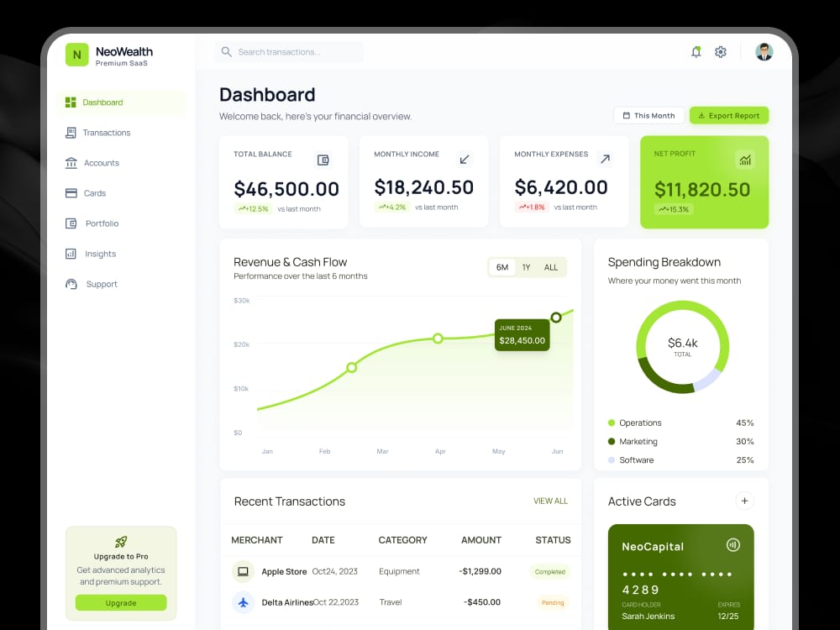The height and width of the screenshot is (630, 840).
Task: Click the Total Balance wallet icon
Action: [323, 160]
